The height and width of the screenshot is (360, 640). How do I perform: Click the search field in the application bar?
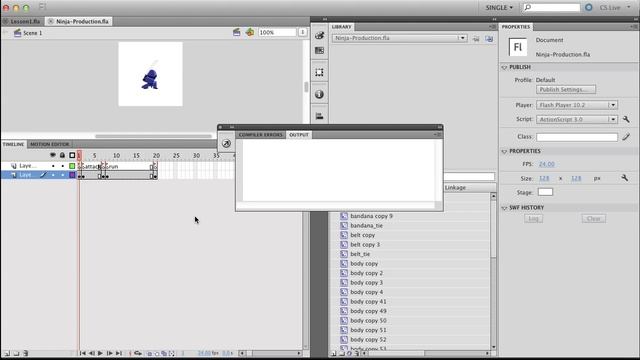552,7
